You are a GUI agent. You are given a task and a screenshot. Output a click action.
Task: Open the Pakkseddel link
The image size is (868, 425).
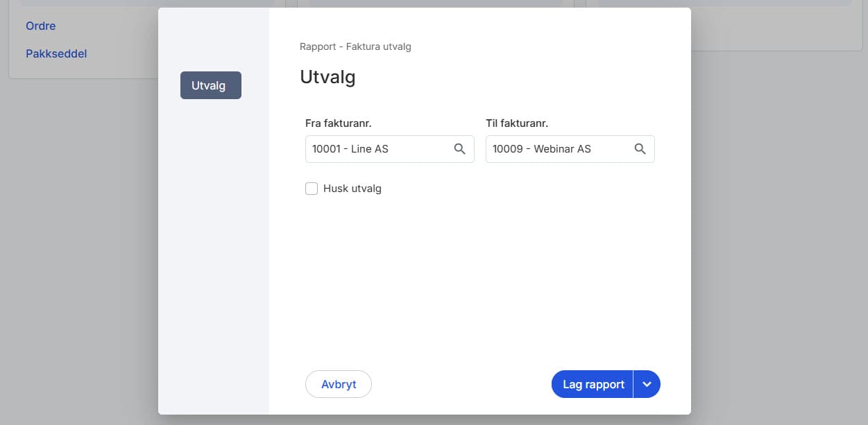56,53
